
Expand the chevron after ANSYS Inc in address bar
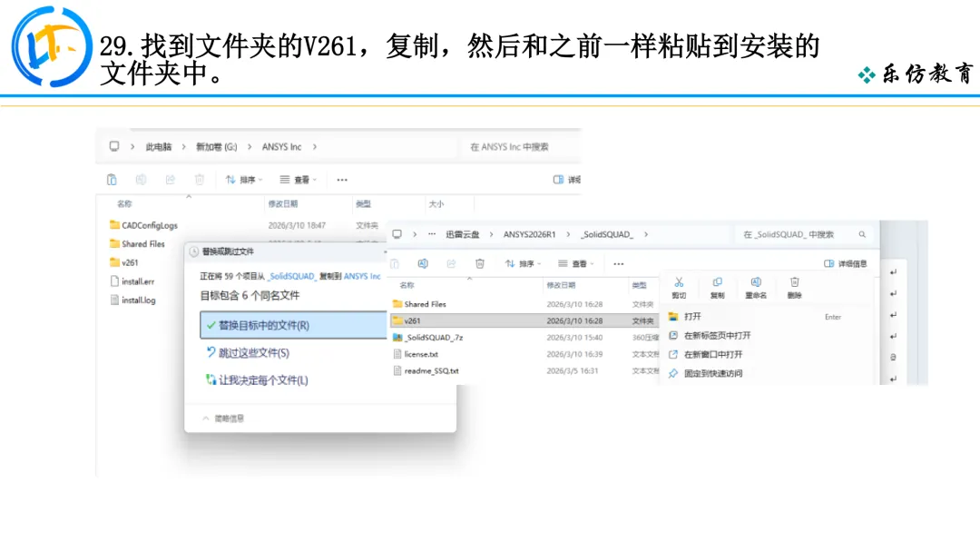[314, 147]
